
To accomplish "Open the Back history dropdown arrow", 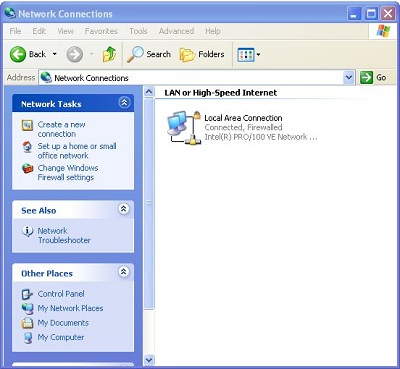I will coord(55,54).
